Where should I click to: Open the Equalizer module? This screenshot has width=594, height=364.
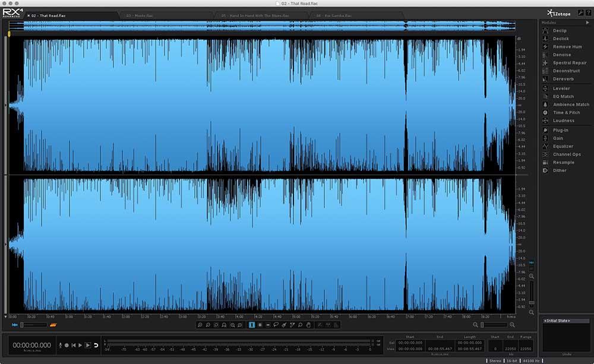[x=563, y=146]
